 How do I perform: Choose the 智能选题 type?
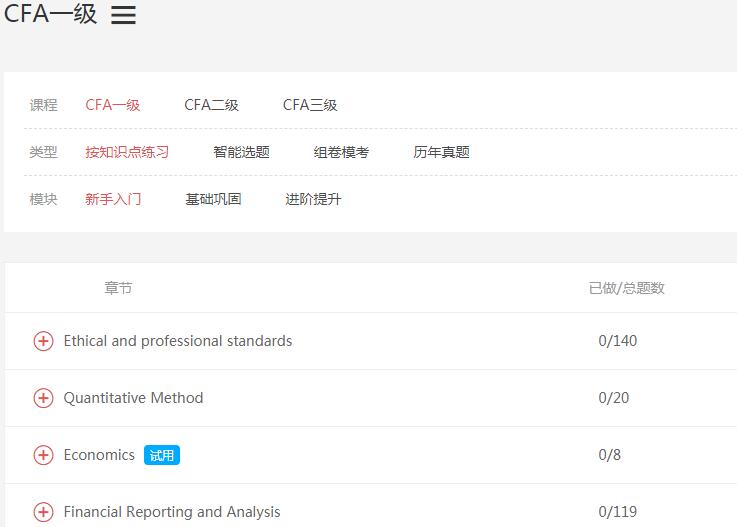[242, 152]
